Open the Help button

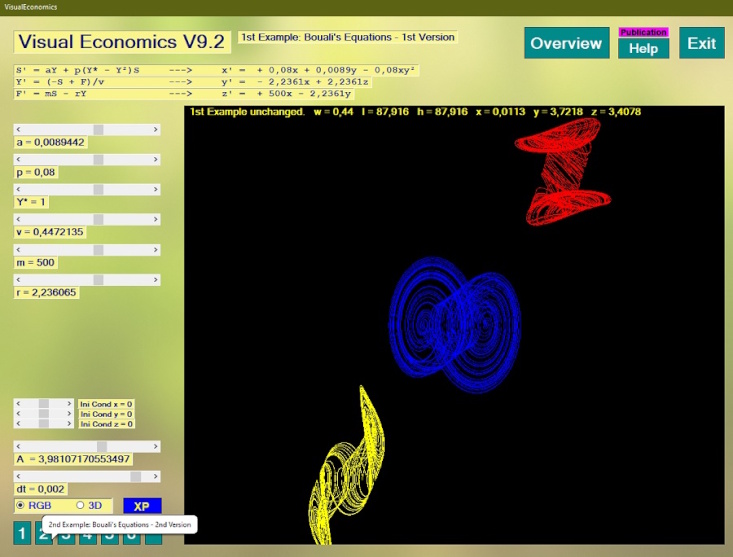pos(642,48)
